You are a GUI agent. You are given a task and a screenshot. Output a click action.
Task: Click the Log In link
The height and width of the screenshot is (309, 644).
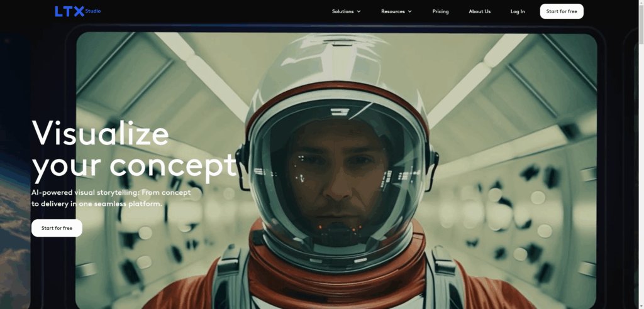pyautogui.click(x=518, y=11)
